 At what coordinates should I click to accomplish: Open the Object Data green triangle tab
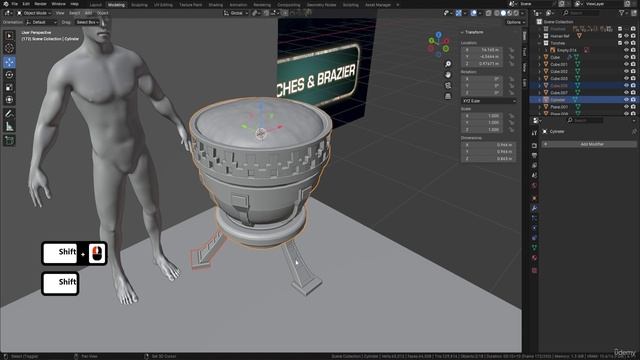pos(534,247)
